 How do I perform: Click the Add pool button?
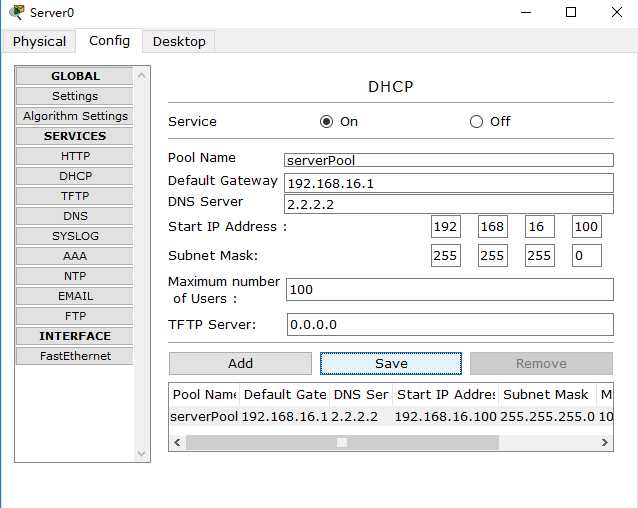point(240,363)
